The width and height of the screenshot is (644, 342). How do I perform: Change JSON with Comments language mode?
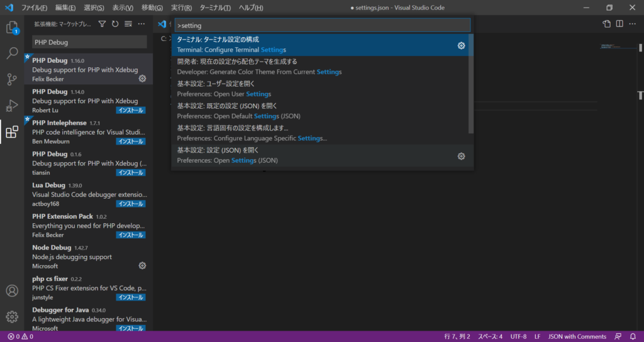[577, 337]
